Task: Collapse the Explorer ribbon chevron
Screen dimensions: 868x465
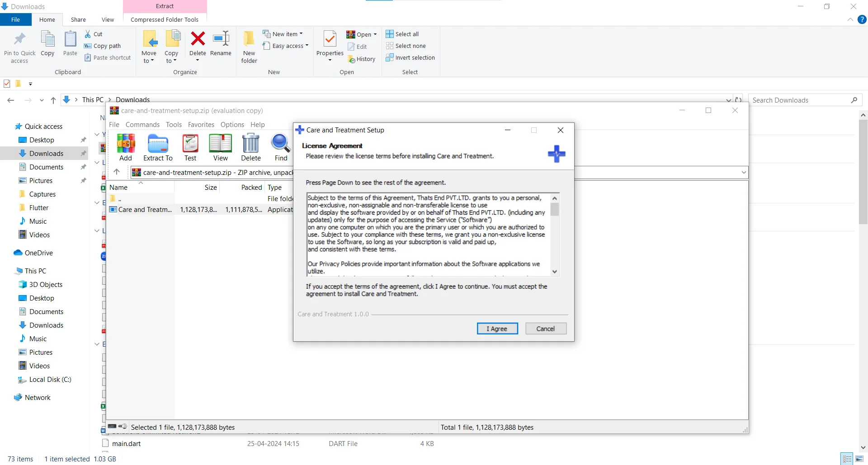Action: click(x=850, y=19)
